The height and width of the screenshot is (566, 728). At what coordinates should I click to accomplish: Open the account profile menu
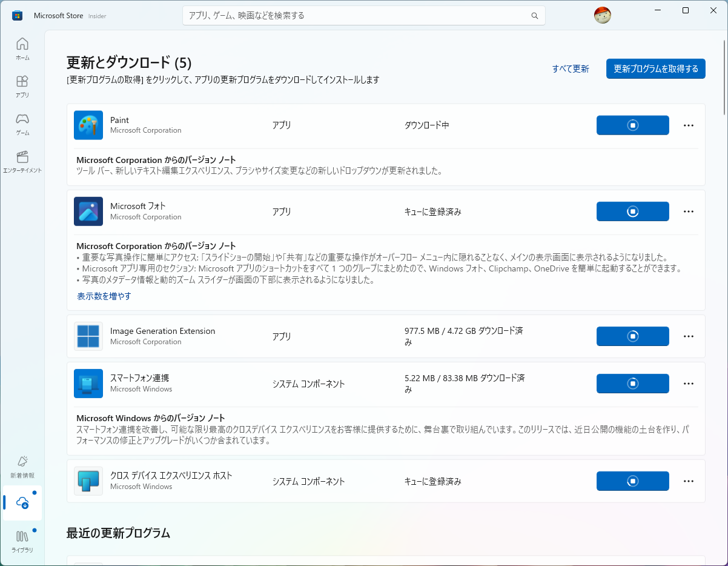603,15
